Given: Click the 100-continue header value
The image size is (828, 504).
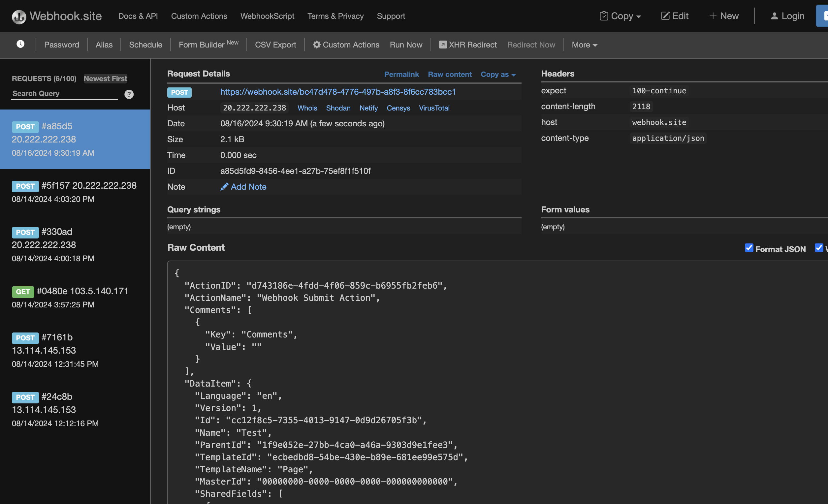Looking at the screenshot, I should point(659,91).
